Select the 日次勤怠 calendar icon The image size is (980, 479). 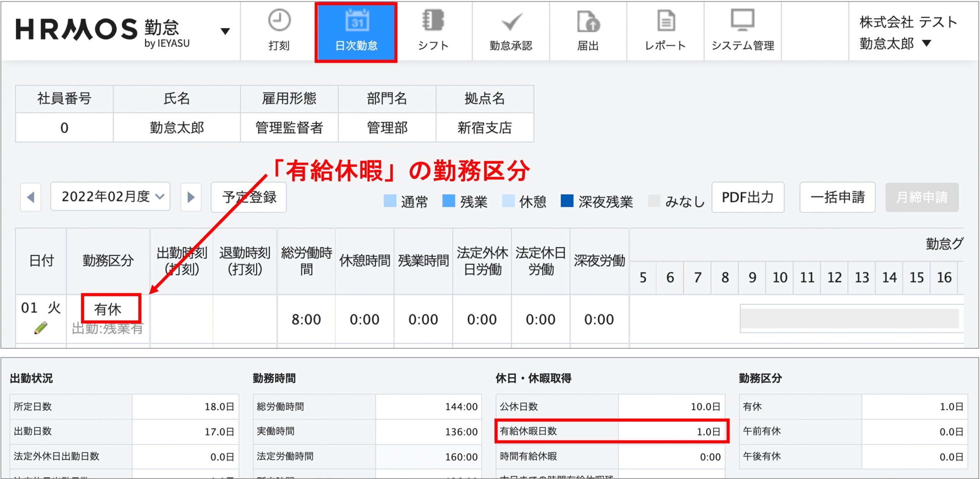coord(357,21)
